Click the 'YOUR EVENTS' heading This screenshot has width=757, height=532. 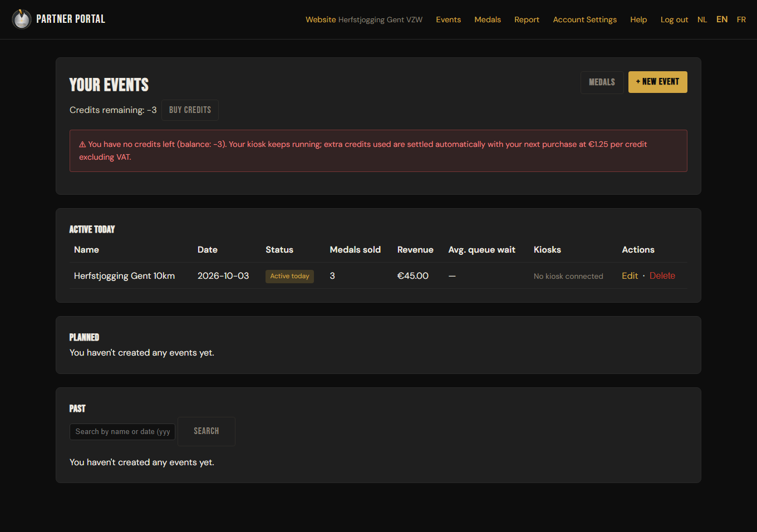[109, 85]
